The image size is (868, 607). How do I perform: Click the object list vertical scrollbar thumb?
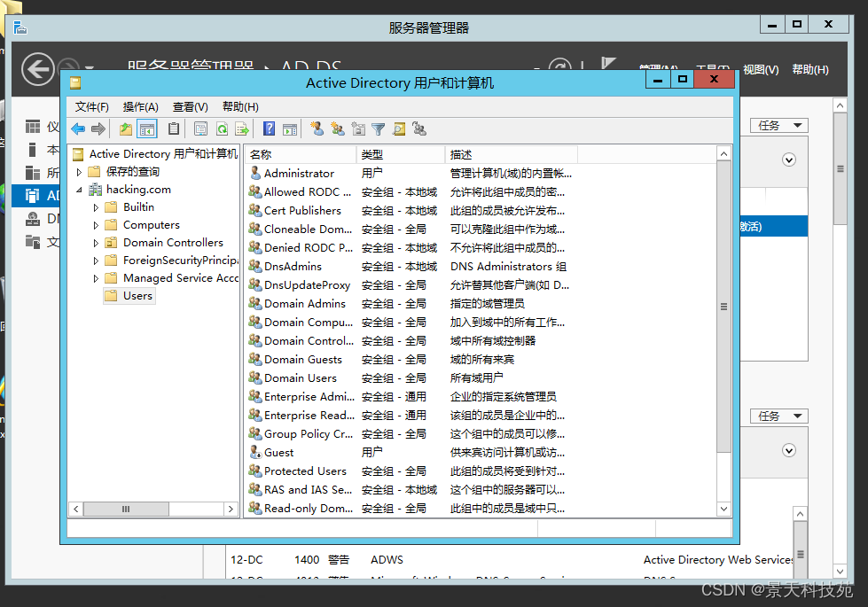coord(723,306)
